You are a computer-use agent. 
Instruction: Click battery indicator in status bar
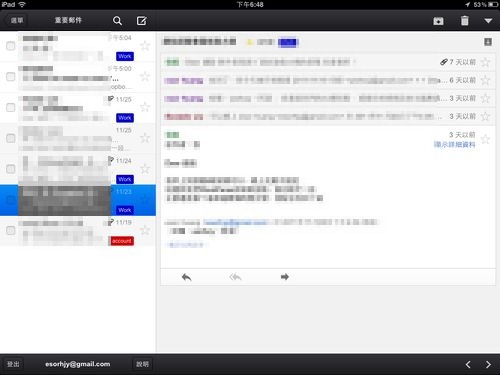point(493,4)
